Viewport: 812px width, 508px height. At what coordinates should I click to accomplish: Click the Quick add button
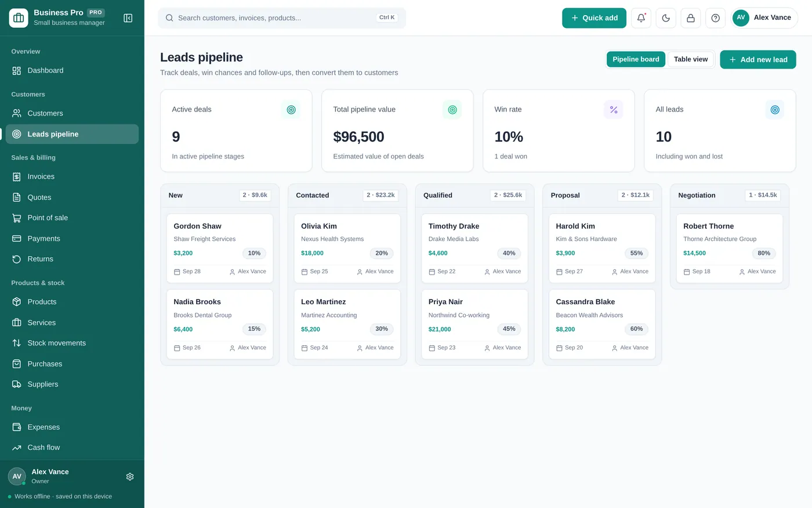tap(594, 18)
